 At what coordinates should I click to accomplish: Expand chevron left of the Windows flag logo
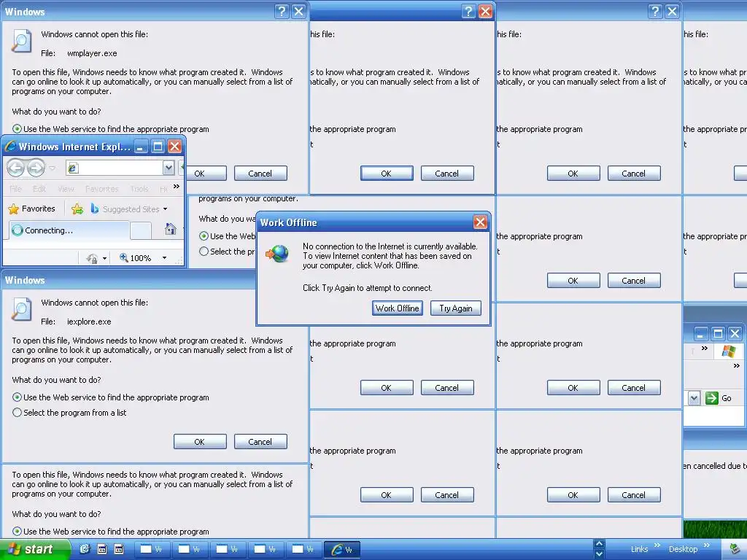[x=705, y=349]
